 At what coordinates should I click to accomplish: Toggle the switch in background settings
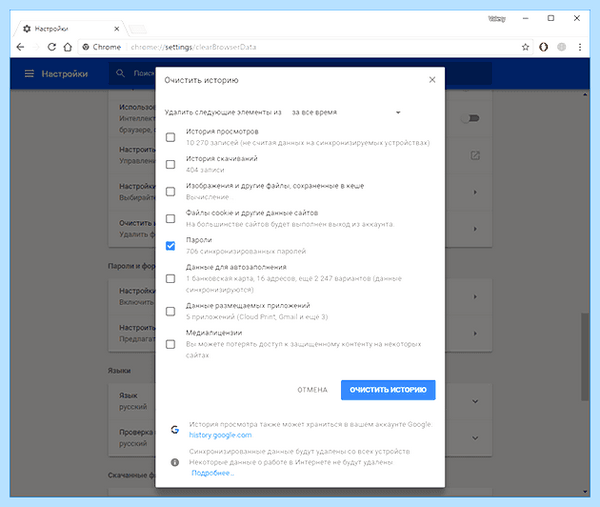tap(470, 118)
